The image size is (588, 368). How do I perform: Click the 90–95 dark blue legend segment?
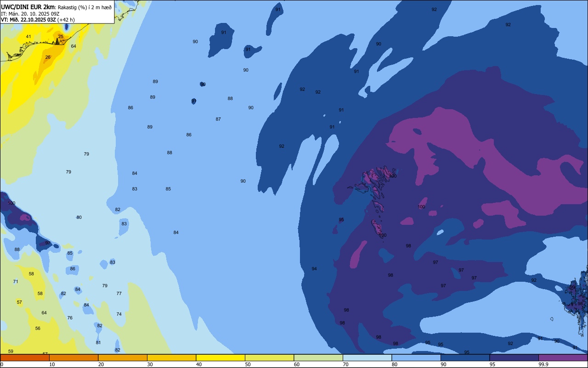point(465,357)
